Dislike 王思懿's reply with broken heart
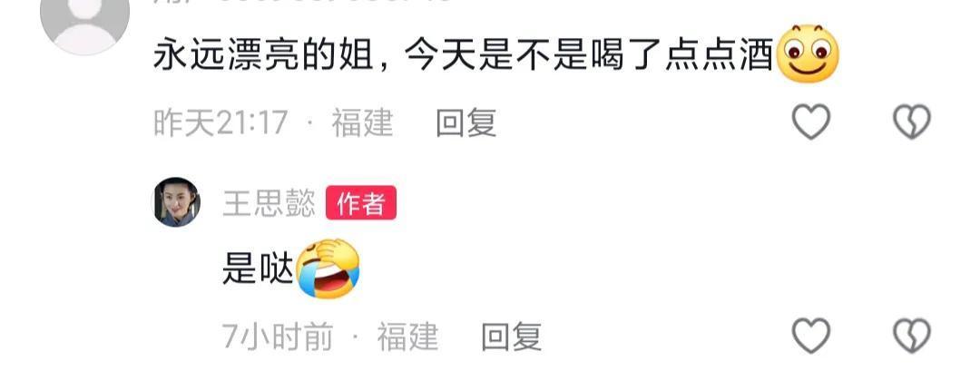The height and width of the screenshot is (390, 980). [912, 336]
